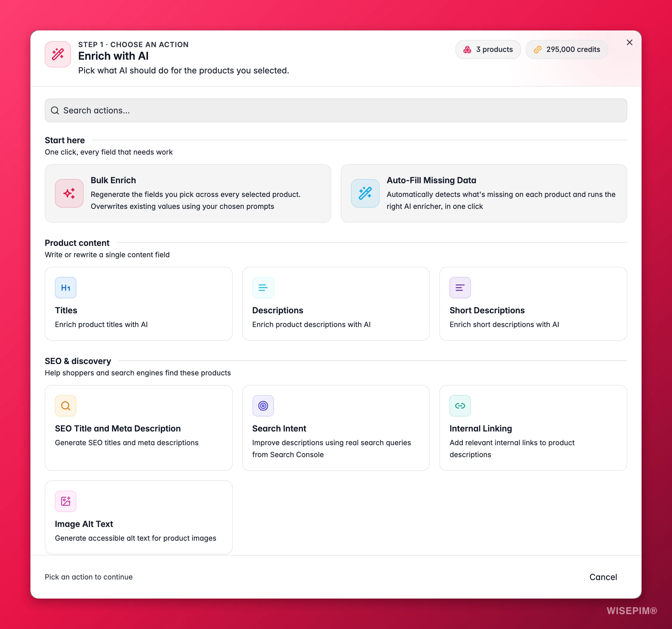Click the credits coin icon
This screenshot has width=672, height=629.
(537, 50)
